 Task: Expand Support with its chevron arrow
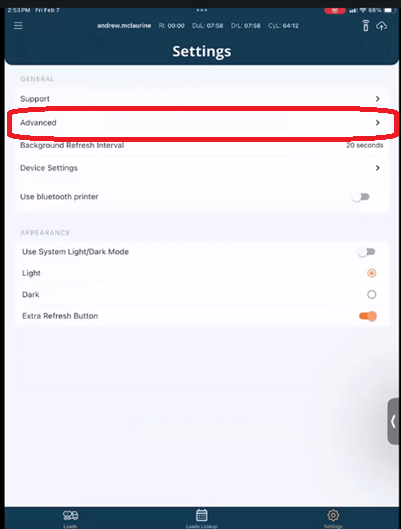378,99
